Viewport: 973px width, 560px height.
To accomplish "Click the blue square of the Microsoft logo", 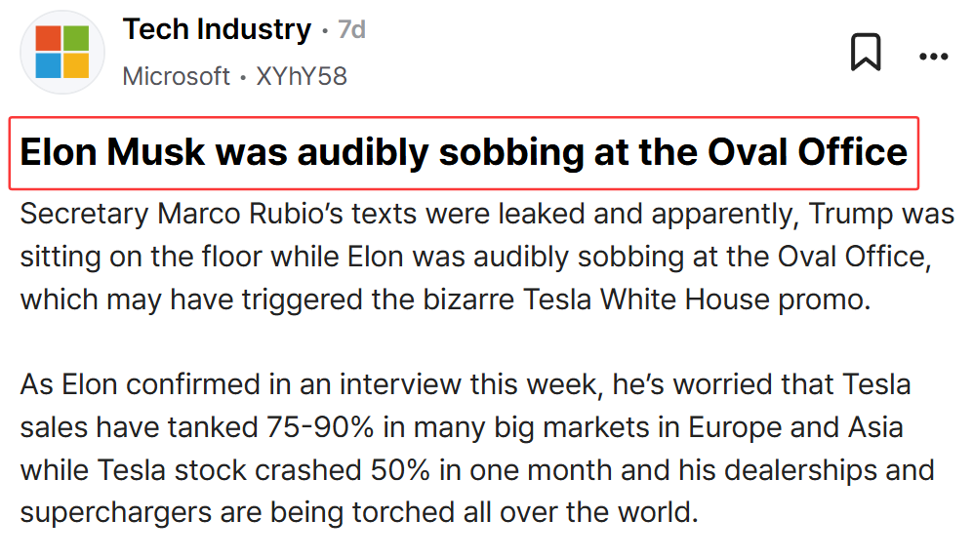I will (49, 65).
